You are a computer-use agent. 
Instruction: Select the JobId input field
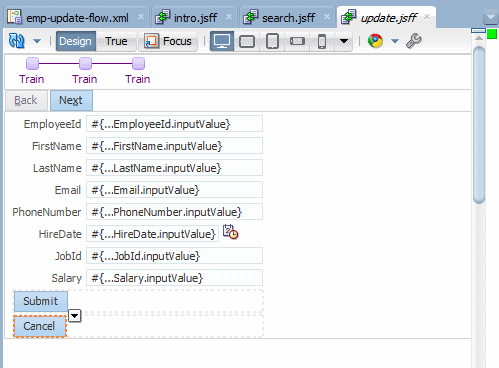point(174,256)
